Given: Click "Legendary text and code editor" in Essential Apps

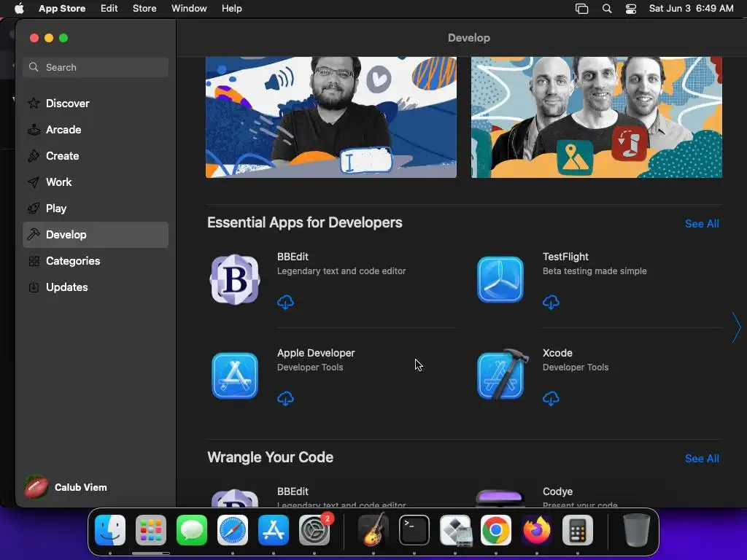Looking at the screenshot, I should pyautogui.click(x=341, y=271).
